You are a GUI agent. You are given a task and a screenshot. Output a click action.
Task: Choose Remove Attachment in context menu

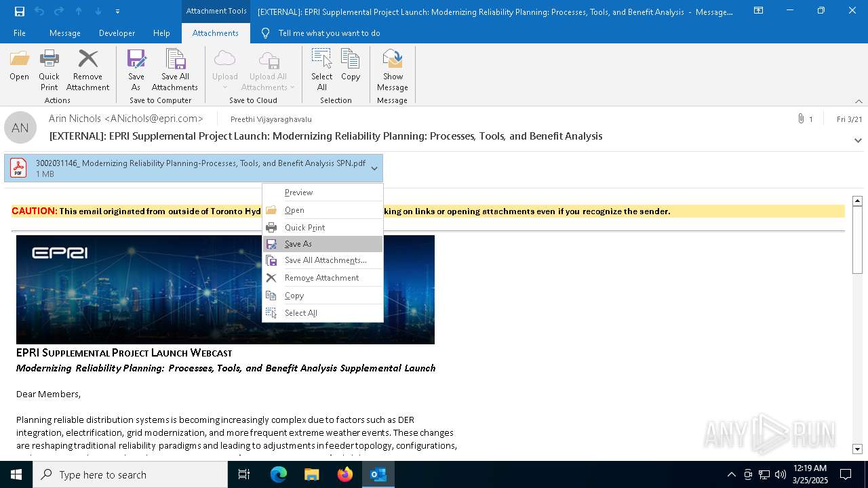[323, 278]
